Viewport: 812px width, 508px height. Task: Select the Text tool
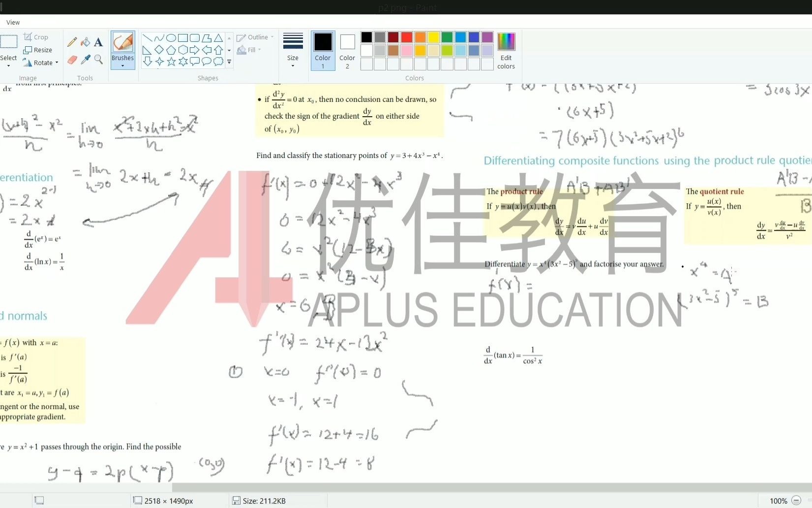pyautogui.click(x=98, y=42)
